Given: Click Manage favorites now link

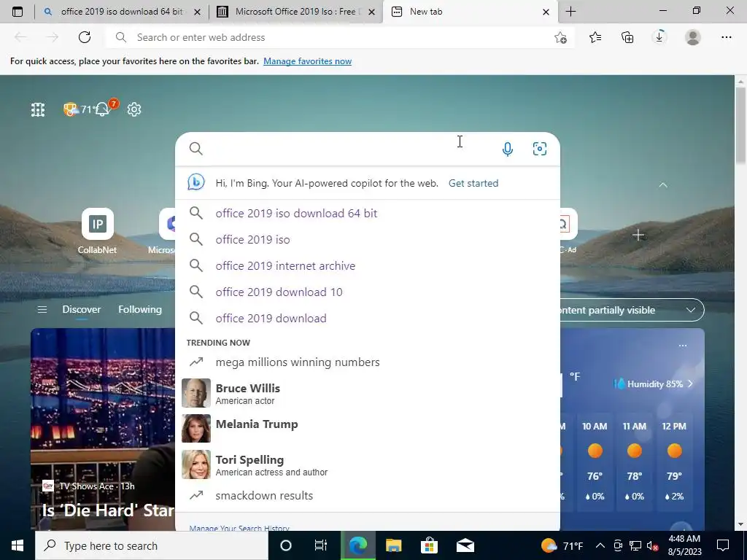Looking at the screenshot, I should coord(307,61).
